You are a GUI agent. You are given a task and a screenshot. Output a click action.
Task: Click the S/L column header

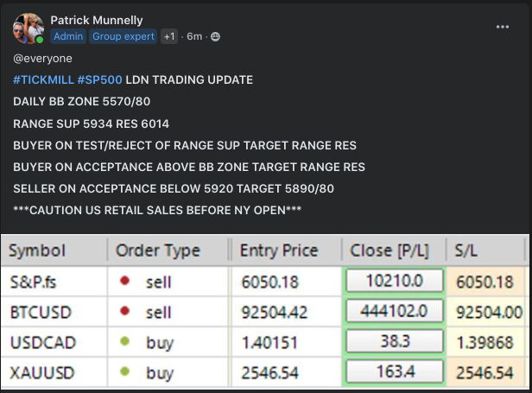485,250
